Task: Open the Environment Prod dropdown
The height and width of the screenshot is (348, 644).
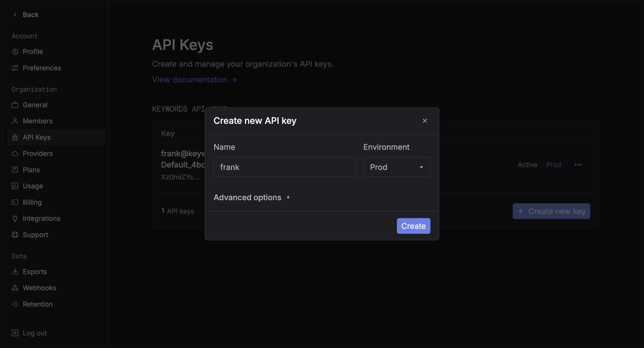Action: (396, 167)
